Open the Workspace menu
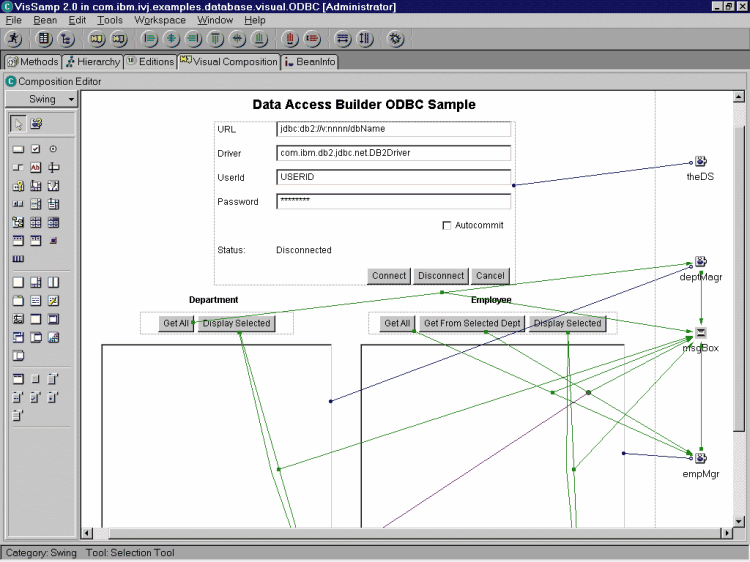The image size is (750, 562). 160,20
